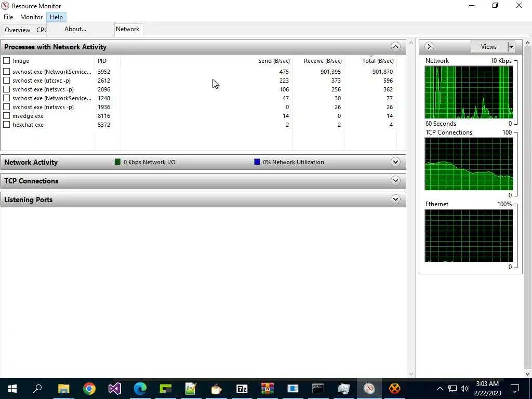Sort by the Image column header
532x399 pixels.
tap(21, 61)
